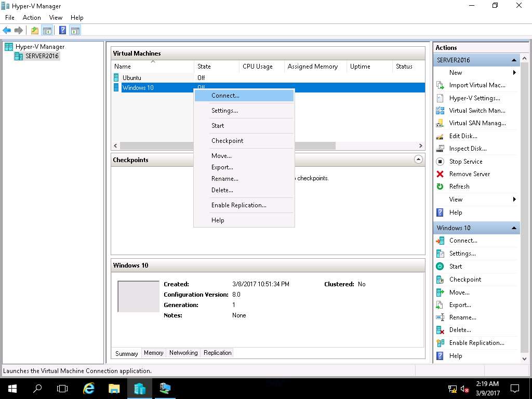This screenshot has height=399, width=532.
Task: Click the blue Help toolbar icon
Action: pos(62,31)
